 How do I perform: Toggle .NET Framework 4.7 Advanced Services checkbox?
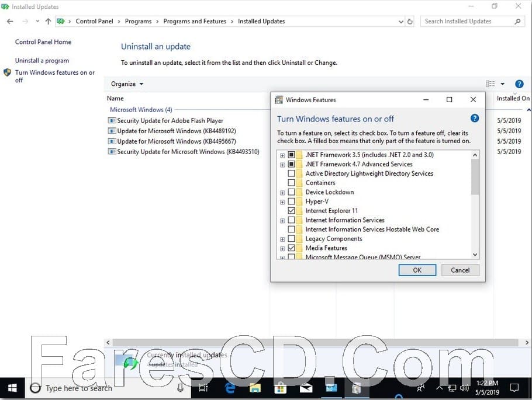291,164
